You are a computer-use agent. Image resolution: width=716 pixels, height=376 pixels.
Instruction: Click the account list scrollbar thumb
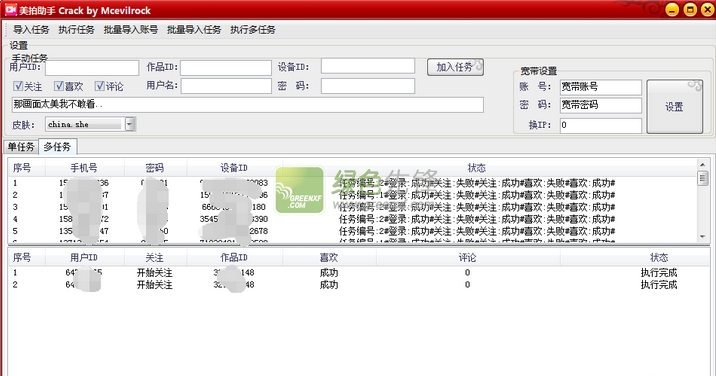(x=703, y=178)
